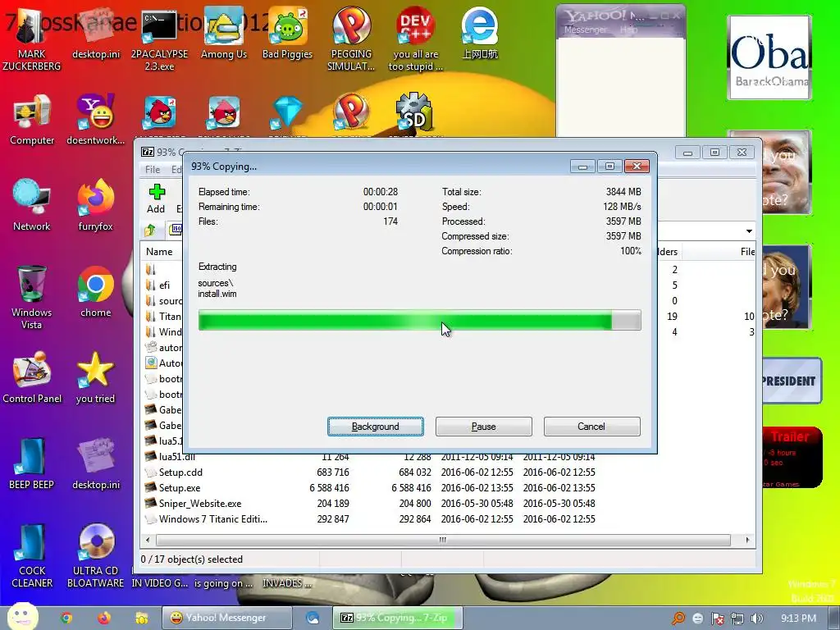This screenshot has height=630, width=840.
Task: Select the 2PACALYPSE 2.3.exe desktop icon
Action: pyautogui.click(x=159, y=39)
